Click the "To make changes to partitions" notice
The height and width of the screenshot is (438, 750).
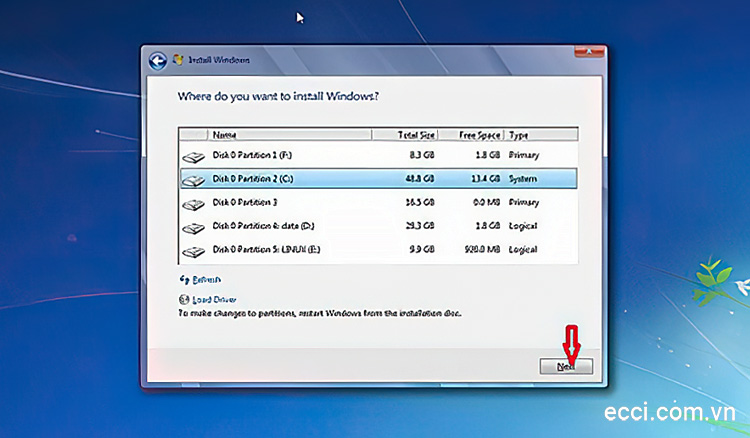tap(320, 314)
